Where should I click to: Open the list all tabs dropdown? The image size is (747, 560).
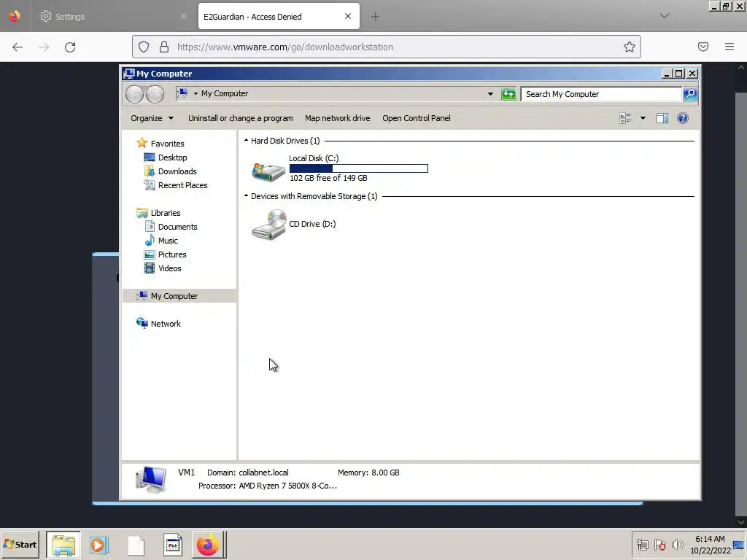(x=664, y=16)
